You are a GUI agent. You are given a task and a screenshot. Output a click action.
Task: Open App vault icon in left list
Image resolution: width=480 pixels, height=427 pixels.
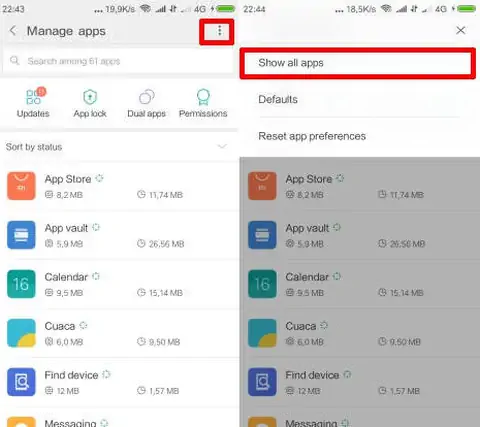(x=21, y=235)
